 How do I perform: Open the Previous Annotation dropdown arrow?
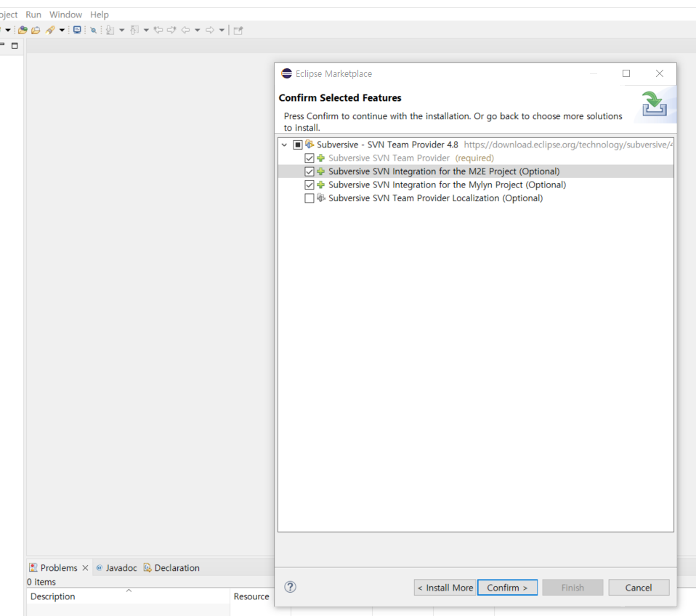[146, 31]
